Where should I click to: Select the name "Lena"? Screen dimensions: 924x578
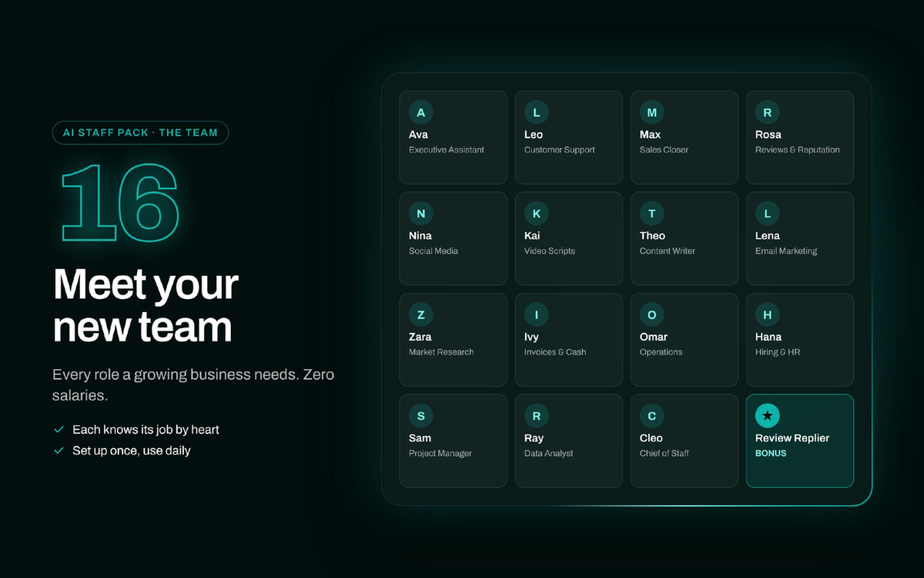tap(768, 236)
